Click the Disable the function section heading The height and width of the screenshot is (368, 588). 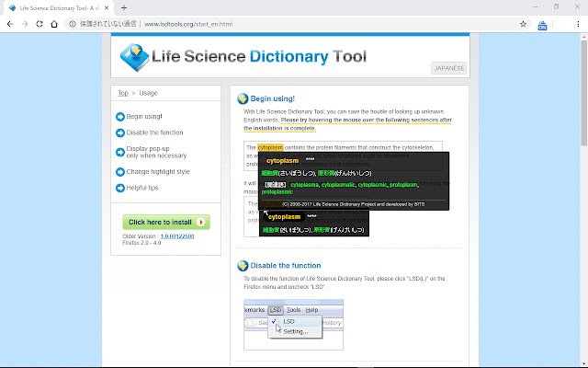coord(286,266)
